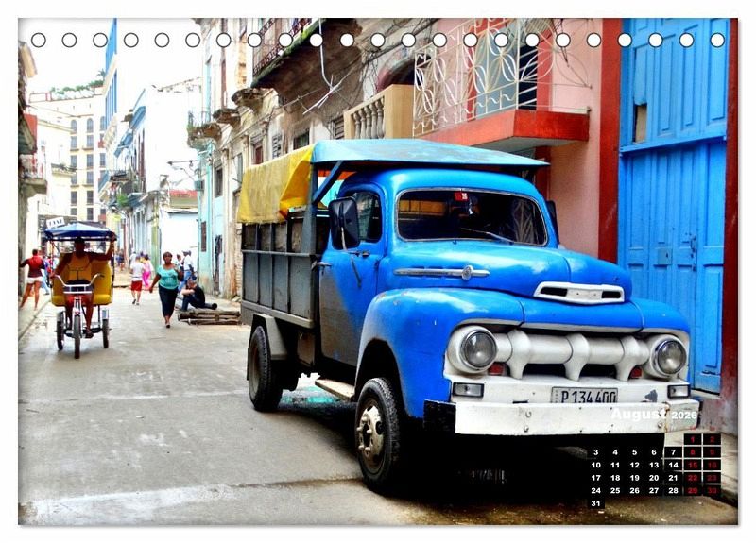756x543 pixels.
Task: Select August 2 in the calendar grid
Action: (x=712, y=439)
